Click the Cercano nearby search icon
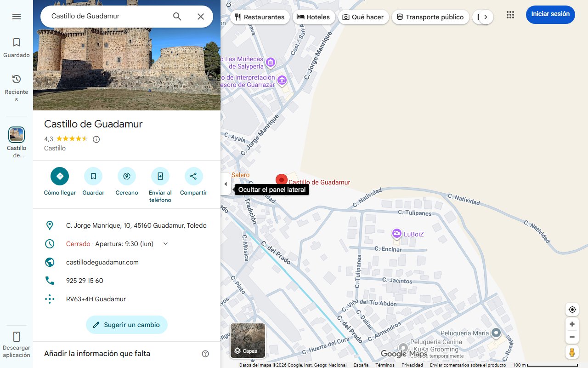Screen dimensions: 588x368 coord(126,176)
